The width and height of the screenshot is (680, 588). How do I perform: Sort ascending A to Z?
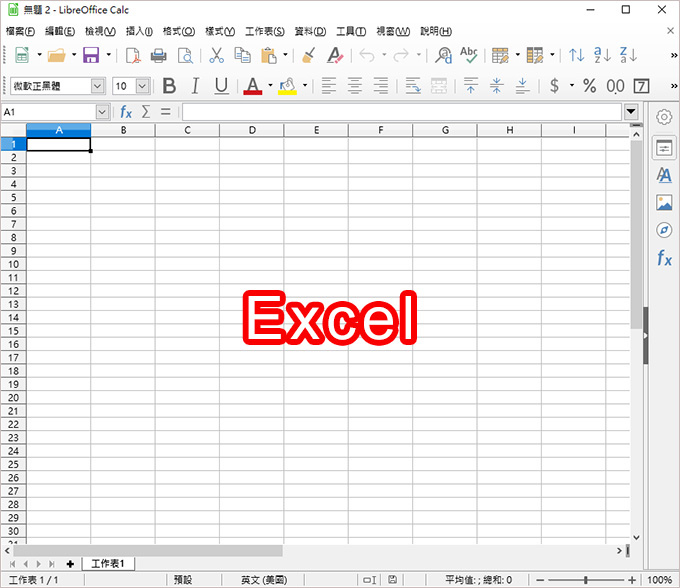(x=602, y=55)
